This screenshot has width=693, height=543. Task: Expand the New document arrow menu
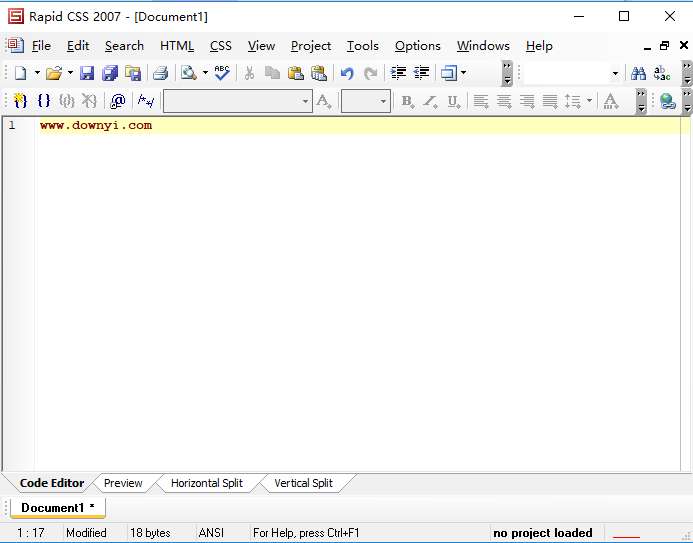click(x=37, y=73)
